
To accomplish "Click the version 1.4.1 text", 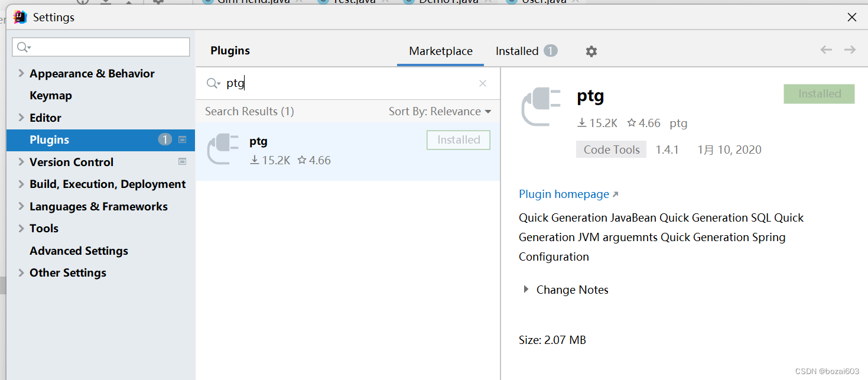I will 667,150.
